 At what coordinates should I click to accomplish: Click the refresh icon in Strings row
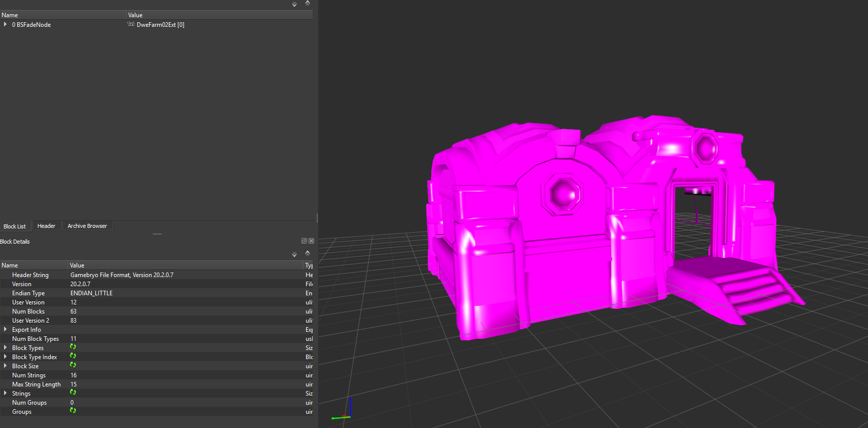(x=73, y=393)
